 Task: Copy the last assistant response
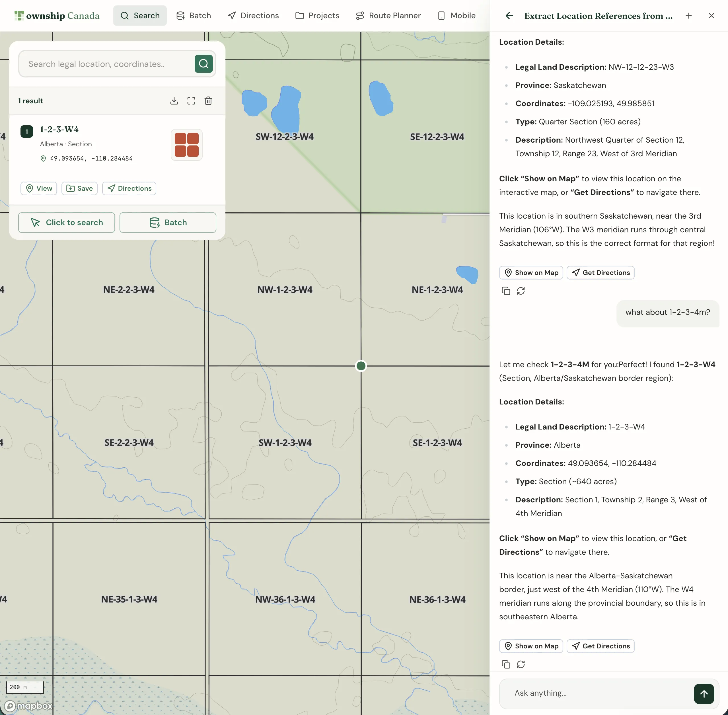[x=506, y=664]
